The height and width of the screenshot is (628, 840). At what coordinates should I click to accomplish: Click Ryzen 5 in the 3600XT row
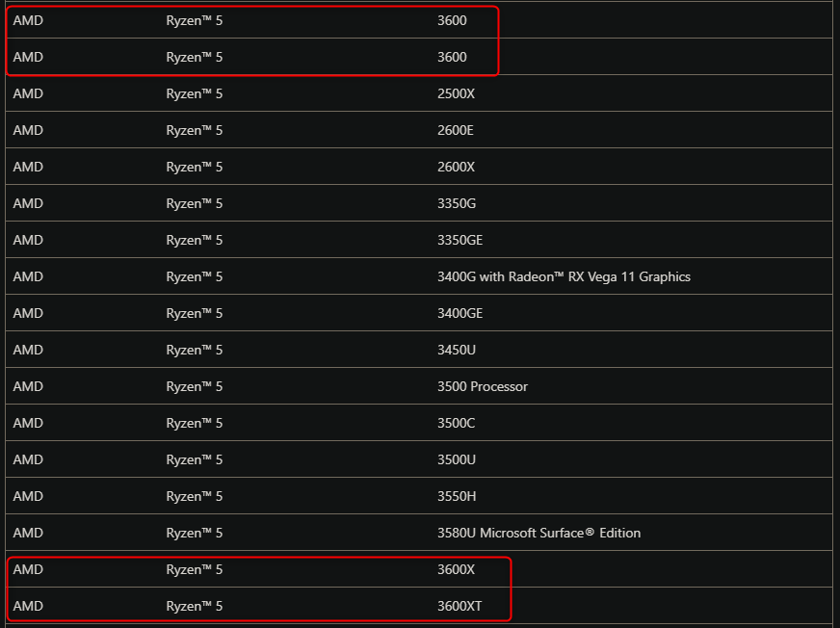tap(194, 606)
